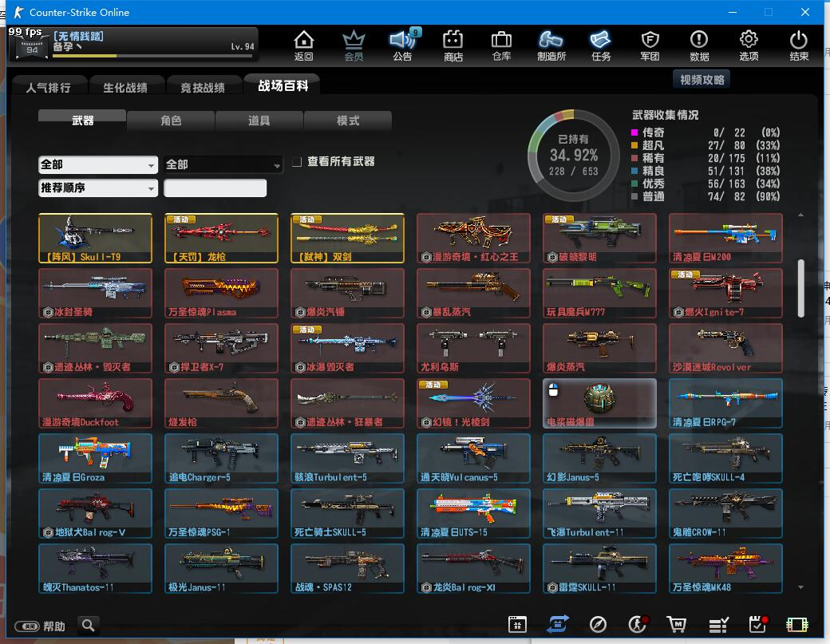Click the 帮助 help toggle icon

27,626
